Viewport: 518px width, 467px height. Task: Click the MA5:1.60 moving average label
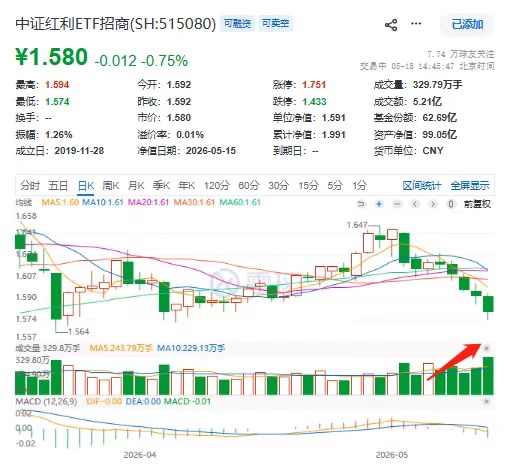tap(60, 202)
